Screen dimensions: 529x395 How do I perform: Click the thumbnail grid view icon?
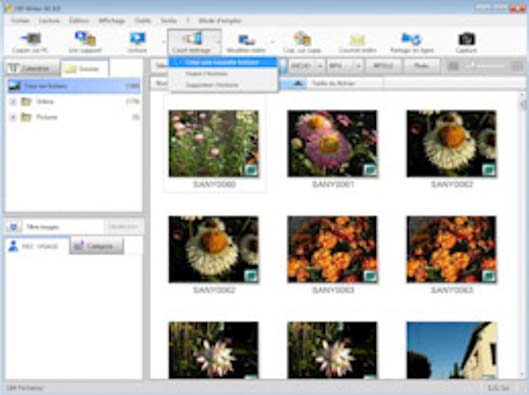coord(453,66)
